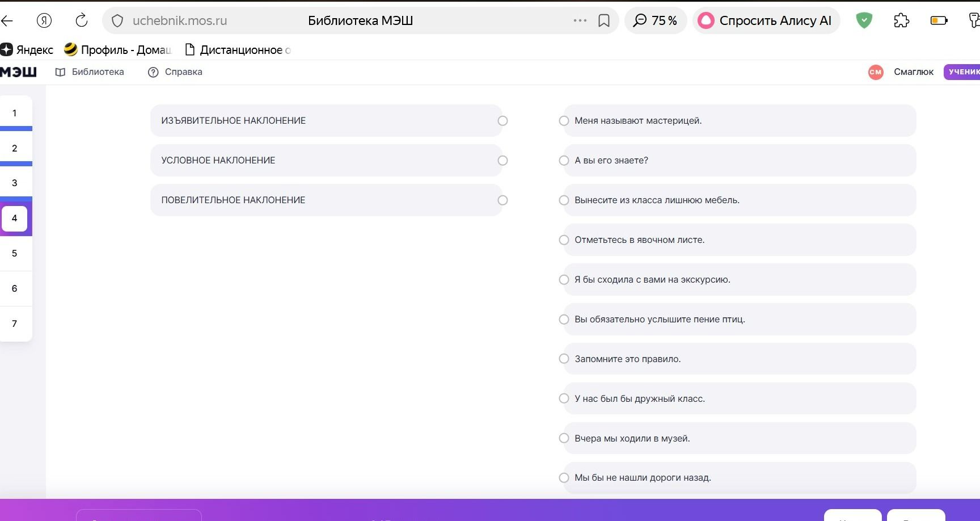Viewport: 980px width, 521px height.
Task: Click the Спросить Алису AI button
Action: (766, 21)
